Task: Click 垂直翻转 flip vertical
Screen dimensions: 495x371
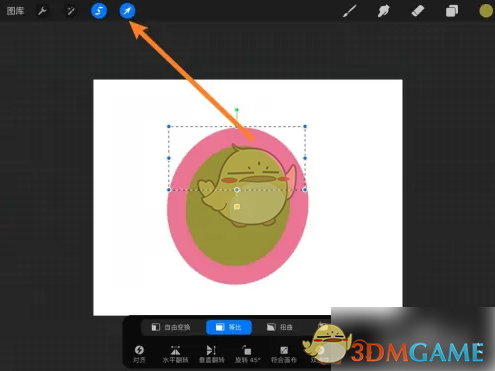Action: pos(211,354)
